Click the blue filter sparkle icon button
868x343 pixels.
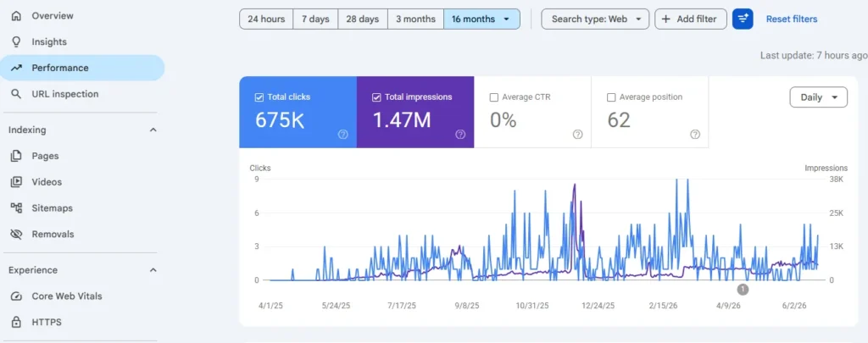pos(743,19)
